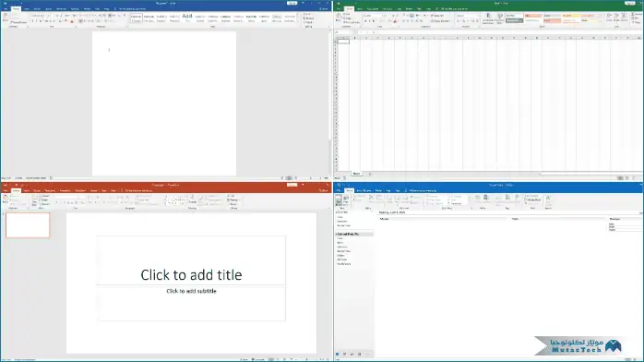Open the Outlook File tab
Image resolution: width=644 pixels, height=362 pixels.
pyautogui.click(x=339, y=190)
